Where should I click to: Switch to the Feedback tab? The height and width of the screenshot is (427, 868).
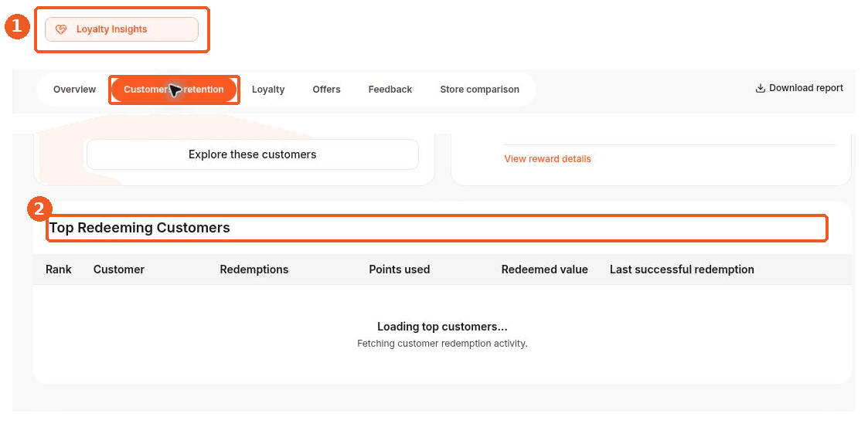pyautogui.click(x=390, y=90)
